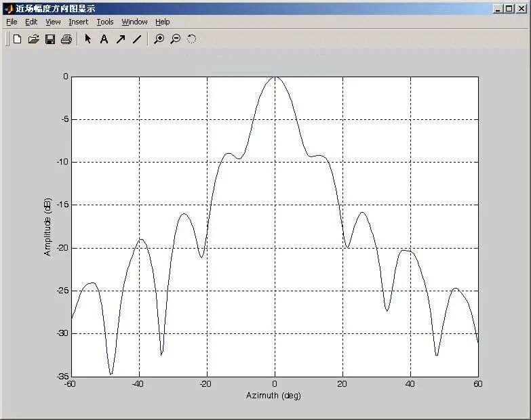The width and height of the screenshot is (531, 420).
Task: Select the Edit Plot arrow tool
Action: pyautogui.click(x=88, y=39)
